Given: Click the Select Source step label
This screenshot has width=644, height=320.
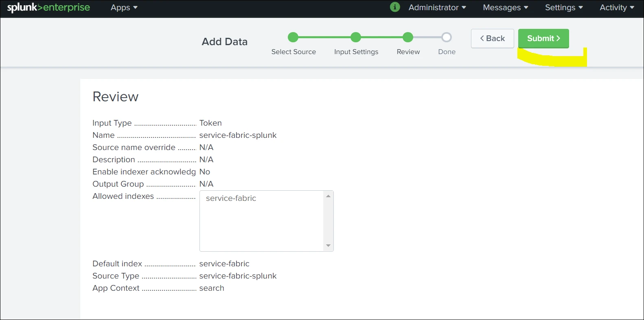Looking at the screenshot, I should 294,52.
